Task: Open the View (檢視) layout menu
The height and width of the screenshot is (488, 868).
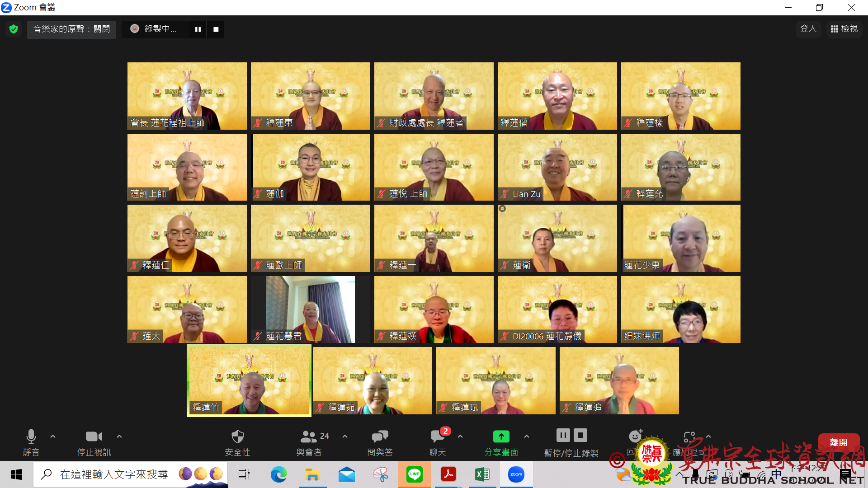Action: click(844, 29)
